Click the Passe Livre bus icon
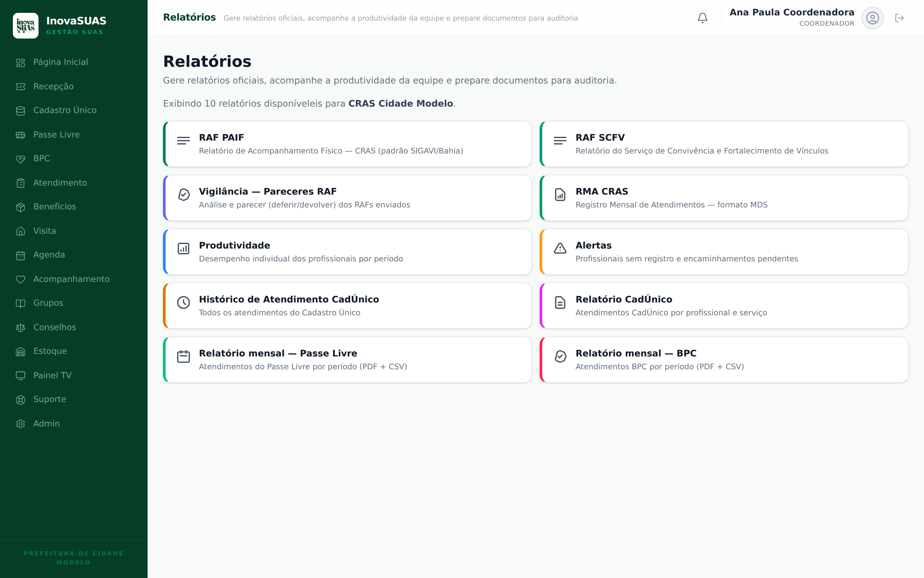This screenshot has width=924, height=578. 21,135
